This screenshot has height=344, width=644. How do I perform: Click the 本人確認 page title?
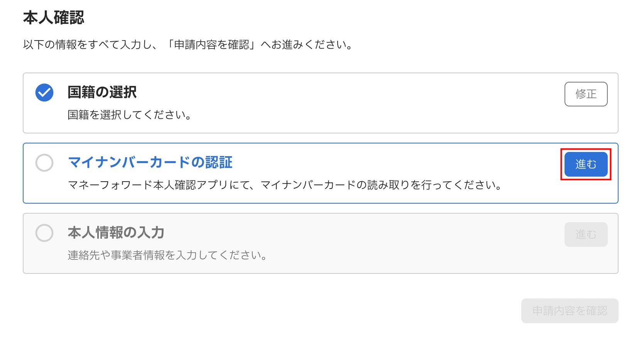coord(54,18)
